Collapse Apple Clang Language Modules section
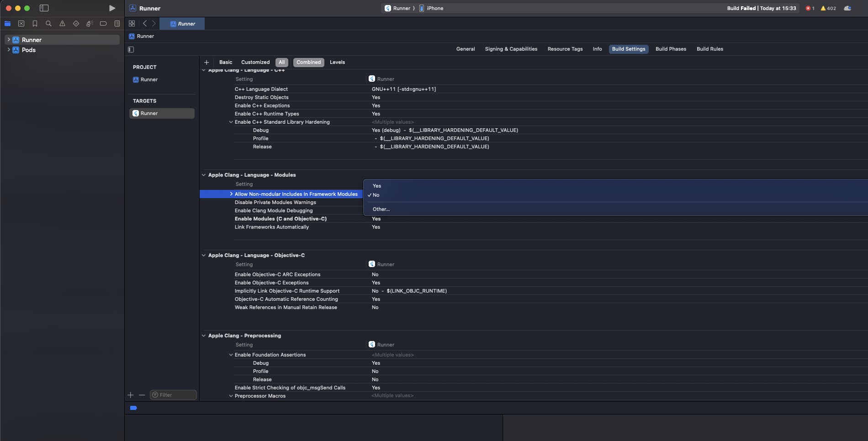This screenshot has height=441, width=868. click(x=204, y=175)
